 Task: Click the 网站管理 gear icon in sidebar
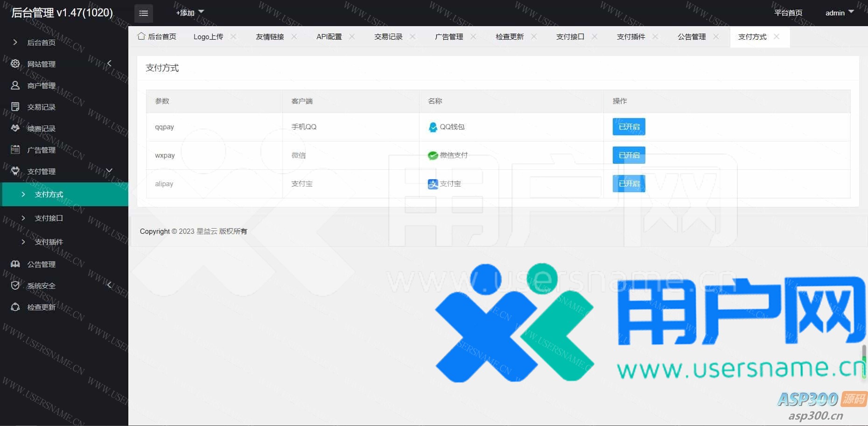coord(15,64)
